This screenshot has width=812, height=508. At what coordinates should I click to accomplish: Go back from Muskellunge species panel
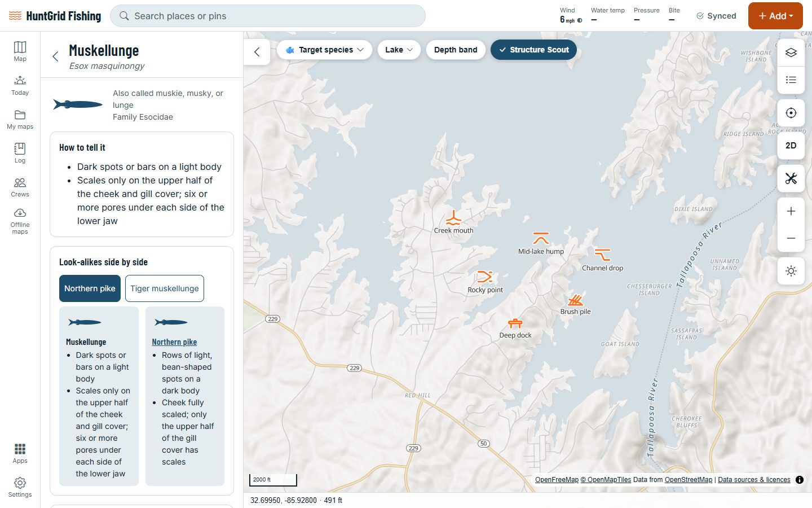coord(55,56)
